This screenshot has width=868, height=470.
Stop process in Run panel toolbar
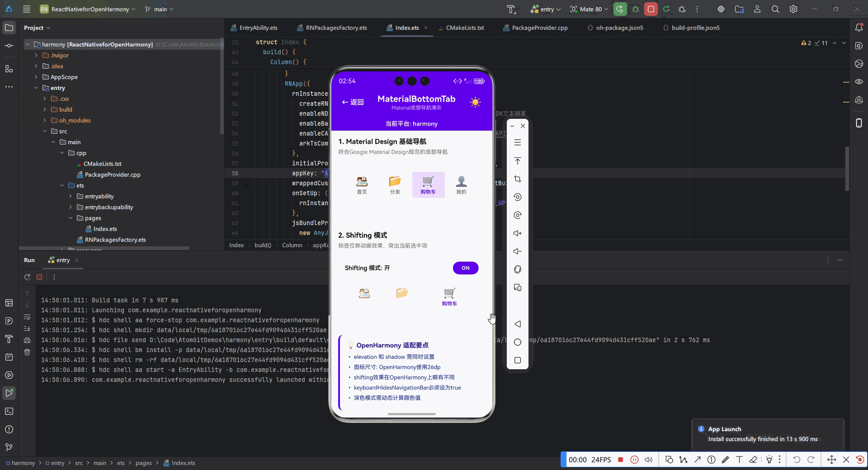point(39,277)
